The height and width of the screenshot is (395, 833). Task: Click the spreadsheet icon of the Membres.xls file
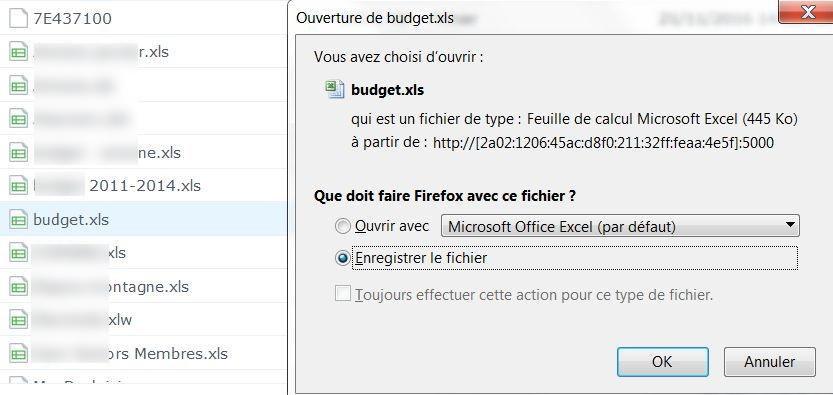point(19,353)
